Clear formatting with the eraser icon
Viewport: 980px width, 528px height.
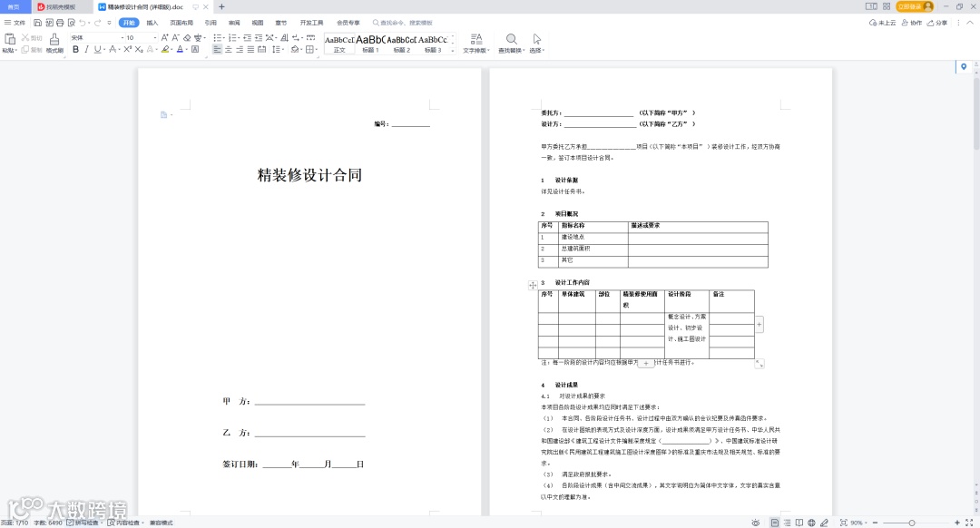point(187,37)
